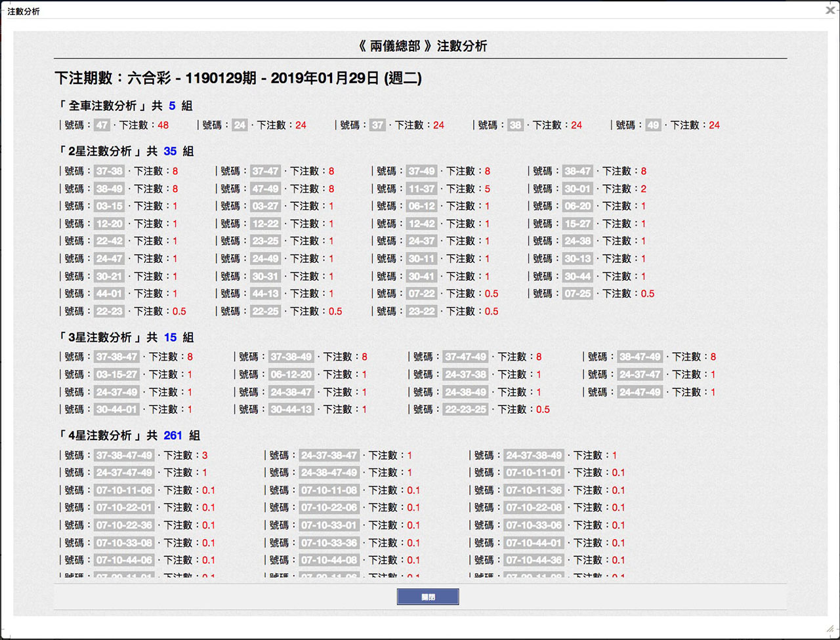Select the 03-15-27 combination badge
Screen dimensions: 840x640
[x=117, y=374]
